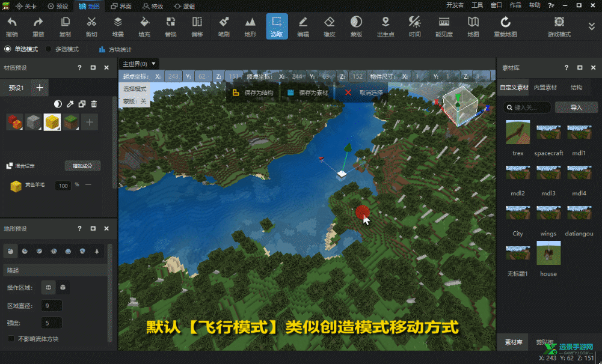Select 单选模式 single-select radio button
This screenshot has height=364, width=602.
pyautogui.click(x=8, y=49)
